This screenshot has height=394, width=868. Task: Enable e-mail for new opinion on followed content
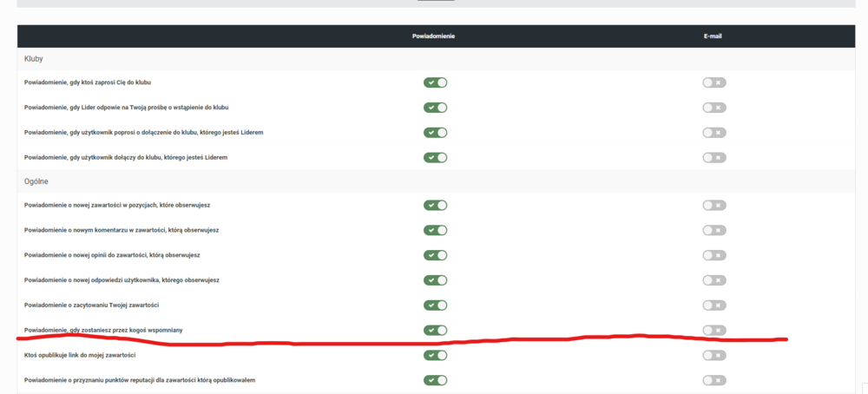pyautogui.click(x=714, y=255)
